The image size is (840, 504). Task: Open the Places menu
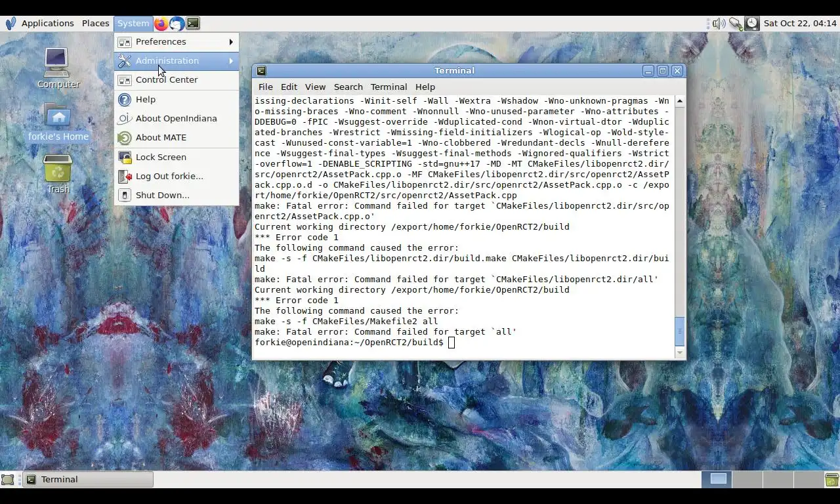click(x=95, y=24)
